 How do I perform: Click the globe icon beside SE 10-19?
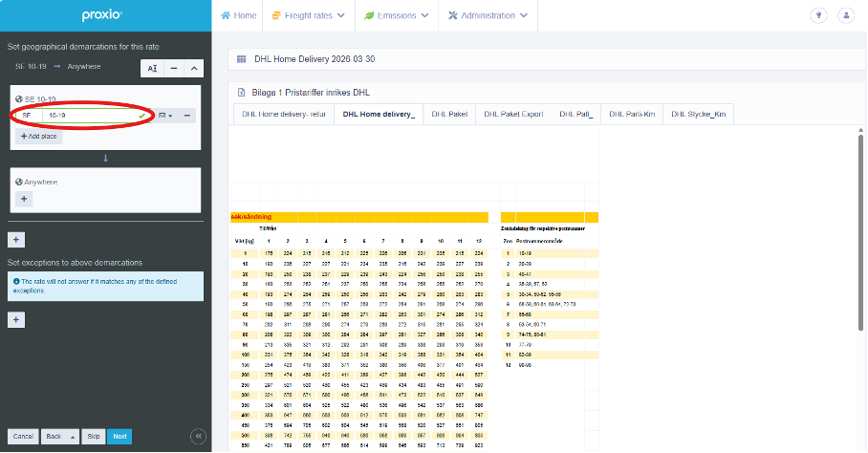pyautogui.click(x=19, y=99)
